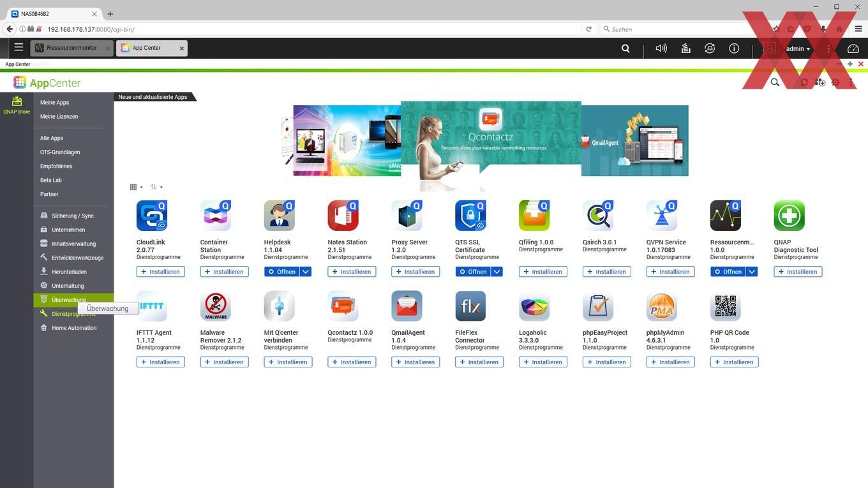This screenshot has width=868, height=488.
Task: Open the Herunterladen category
Action: [63, 272]
